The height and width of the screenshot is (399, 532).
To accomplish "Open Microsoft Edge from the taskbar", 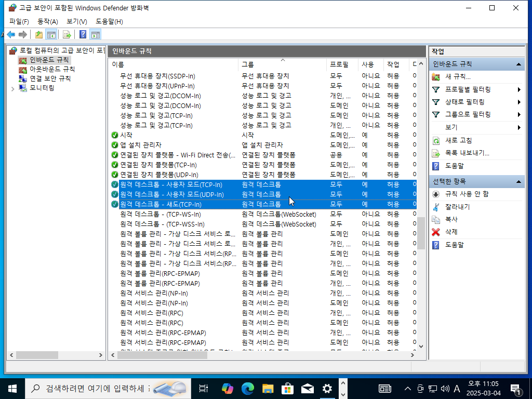I will [x=248, y=389].
